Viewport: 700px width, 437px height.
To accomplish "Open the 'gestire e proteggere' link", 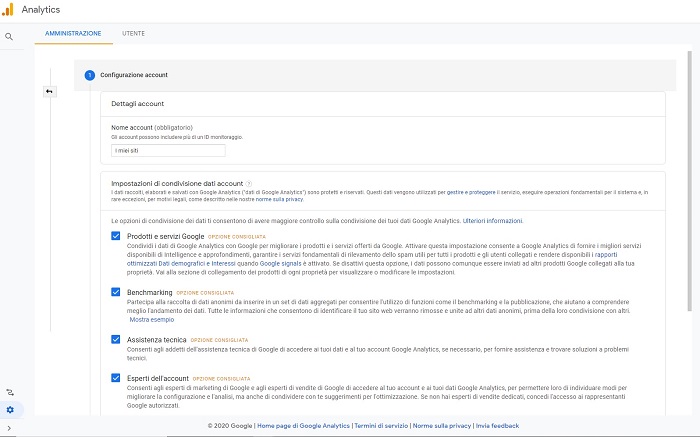I will coord(471,192).
